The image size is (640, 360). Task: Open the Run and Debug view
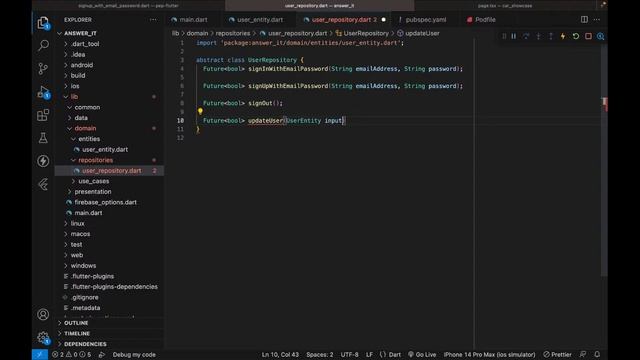pos(43,92)
